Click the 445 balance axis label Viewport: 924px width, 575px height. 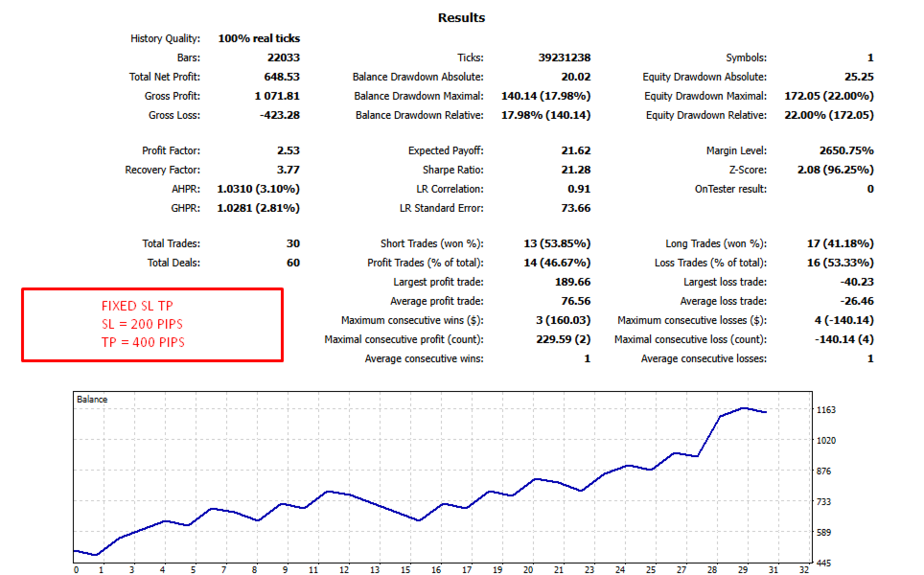[x=823, y=563]
